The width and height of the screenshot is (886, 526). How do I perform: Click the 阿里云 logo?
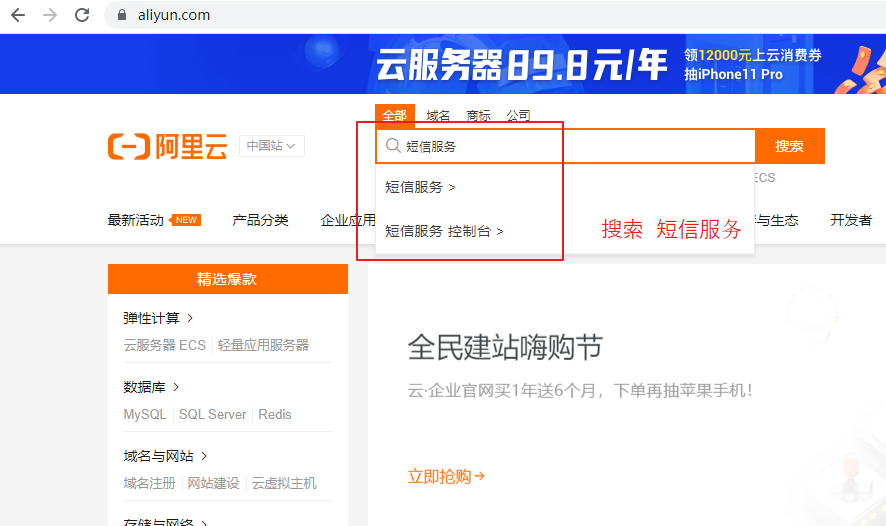168,146
